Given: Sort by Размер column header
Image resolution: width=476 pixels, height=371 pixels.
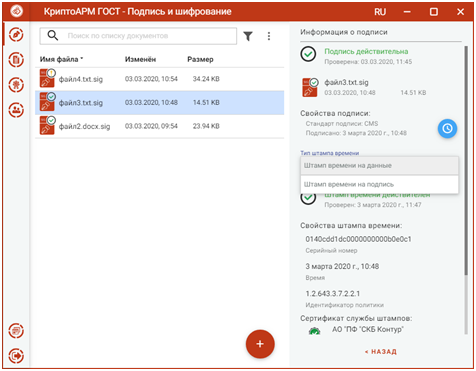Looking at the screenshot, I should (200, 59).
